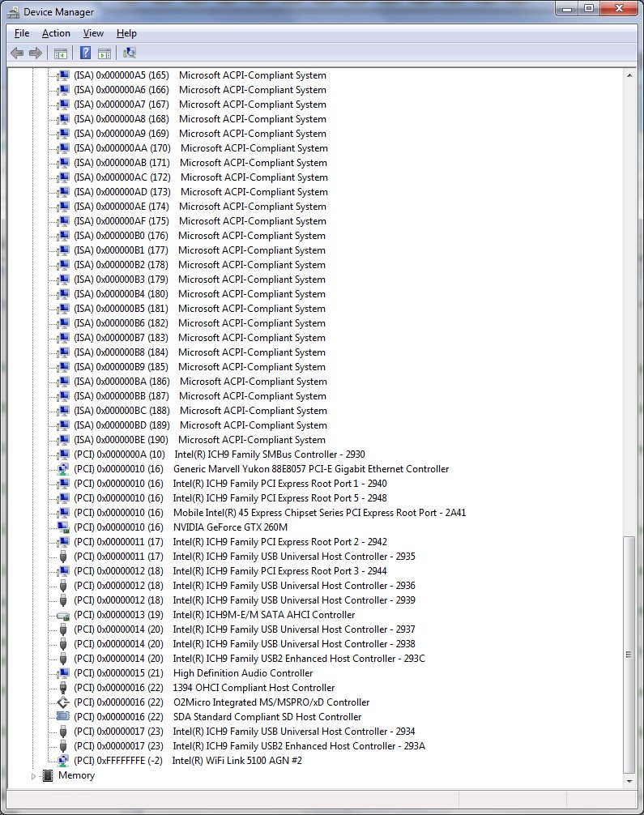Select ISA 0x000000B2 (178) entry
This screenshot has height=815, width=644.
point(199,265)
